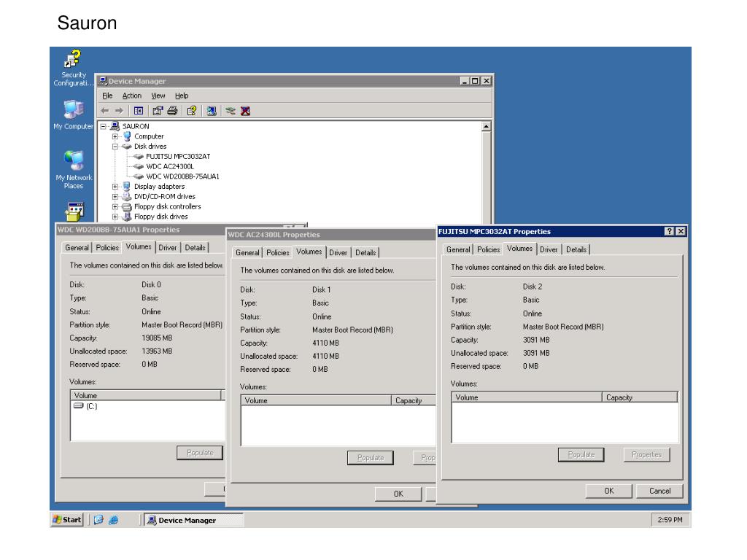
Task: Switch to Policies tab in WDC WD200BB-75AUA1 Properties
Action: (x=107, y=248)
